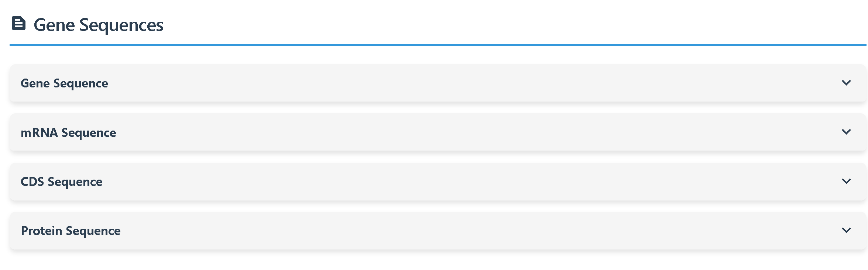Click the Protein Sequence chevron arrow
The height and width of the screenshot is (270, 868).
(846, 230)
